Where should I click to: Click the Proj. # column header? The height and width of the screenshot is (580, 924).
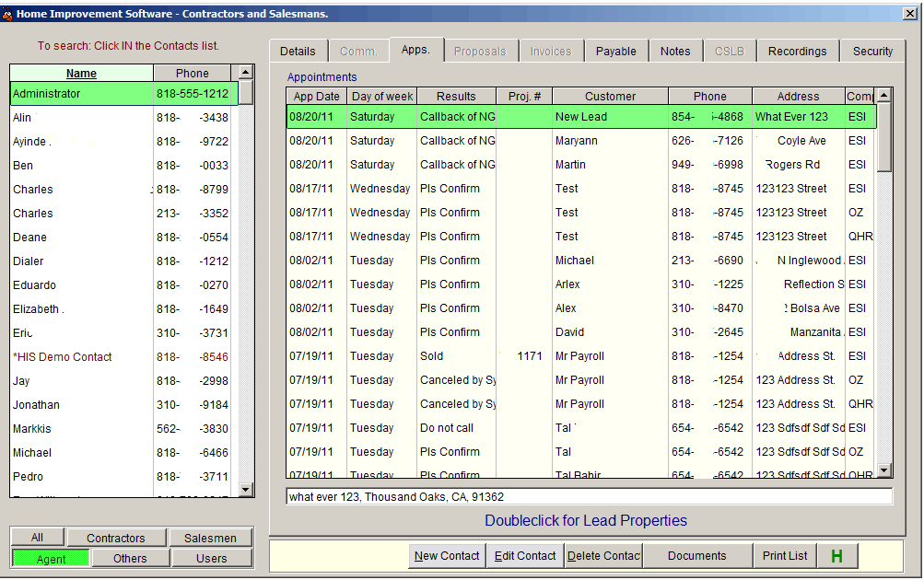(x=524, y=96)
